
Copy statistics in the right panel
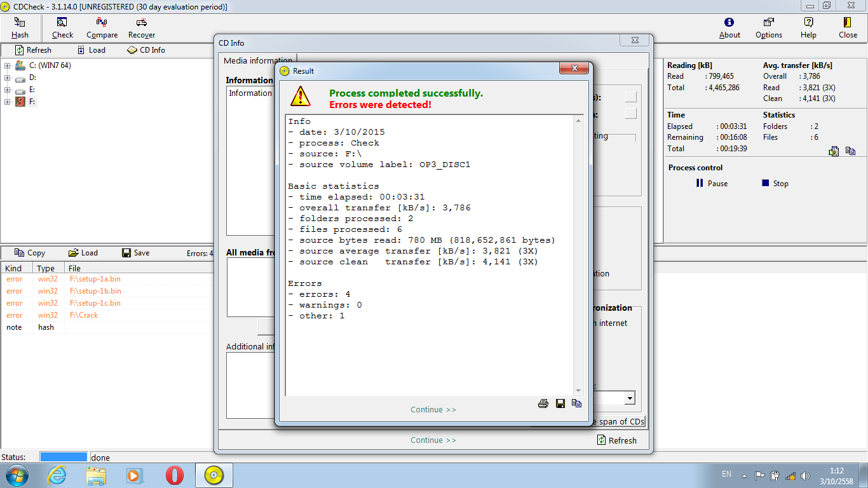click(850, 151)
